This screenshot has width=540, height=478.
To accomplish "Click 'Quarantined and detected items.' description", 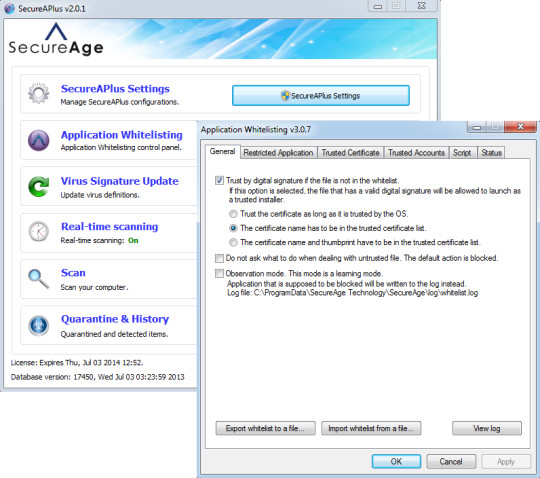I will (x=114, y=334).
